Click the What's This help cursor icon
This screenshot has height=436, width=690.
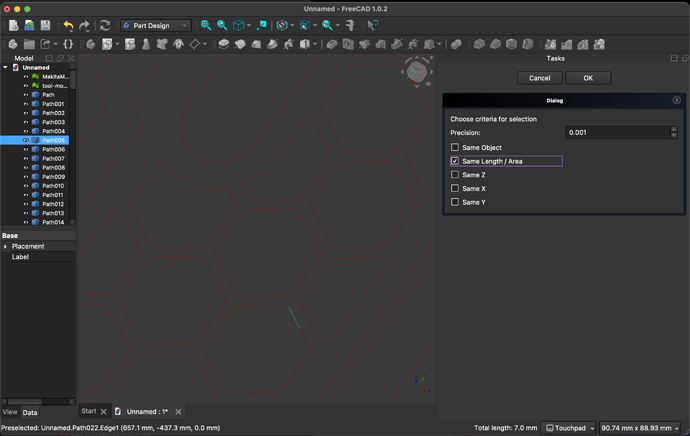(373, 25)
